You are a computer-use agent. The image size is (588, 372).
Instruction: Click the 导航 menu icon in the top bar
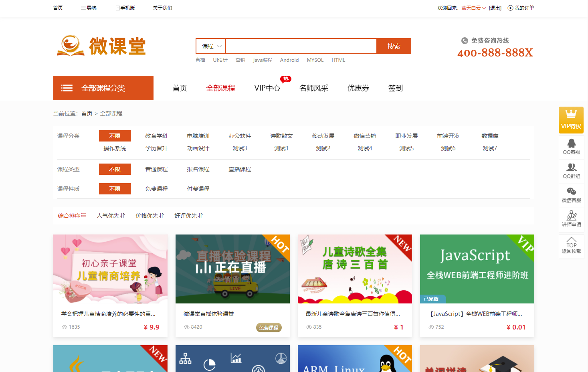[x=83, y=8]
